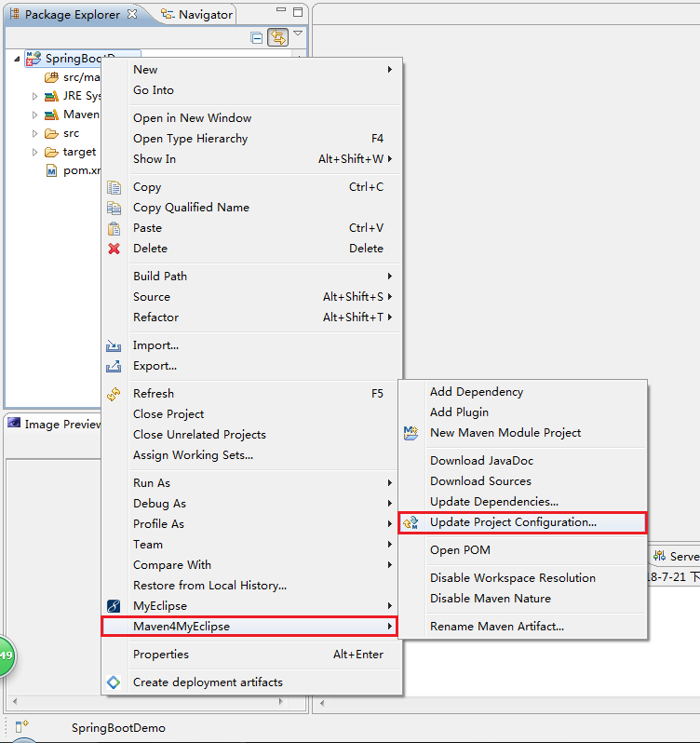The height and width of the screenshot is (743, 700).
Task: Collapse the SpringBootDemo project node
Action: (x=19, y=59)
